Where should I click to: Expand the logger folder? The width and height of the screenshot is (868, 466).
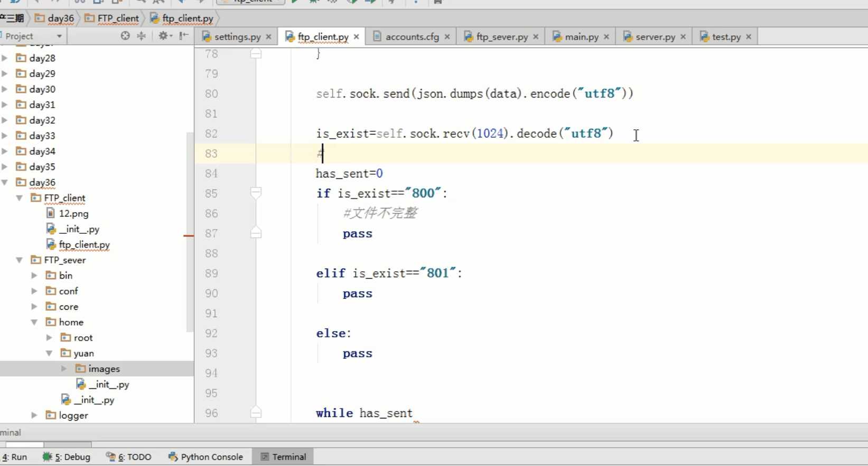34,415
